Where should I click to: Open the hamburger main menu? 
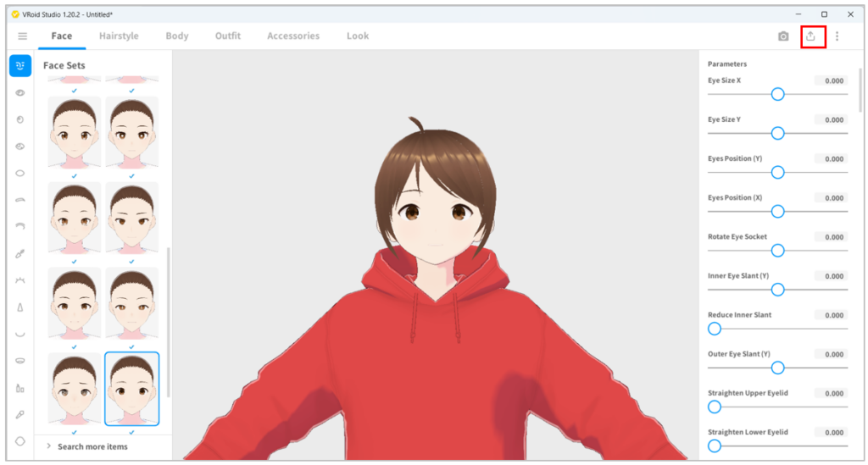click(22, 36)
